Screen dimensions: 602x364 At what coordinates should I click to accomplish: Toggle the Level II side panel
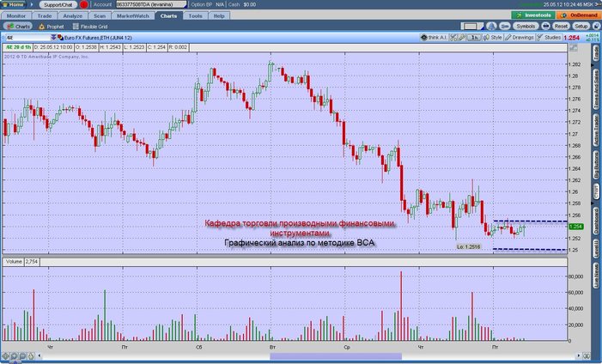click(596, 248)
